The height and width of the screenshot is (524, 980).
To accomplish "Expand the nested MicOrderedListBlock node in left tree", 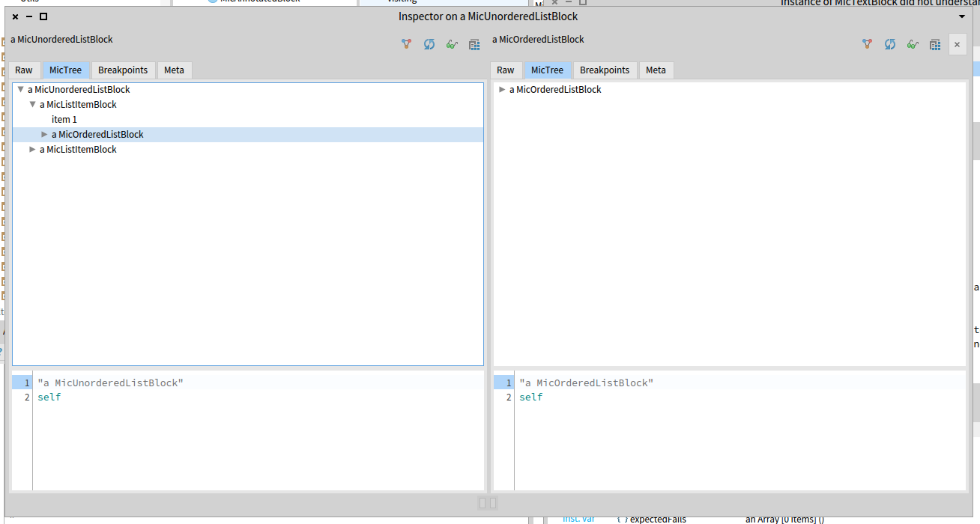I will point(44,134).
